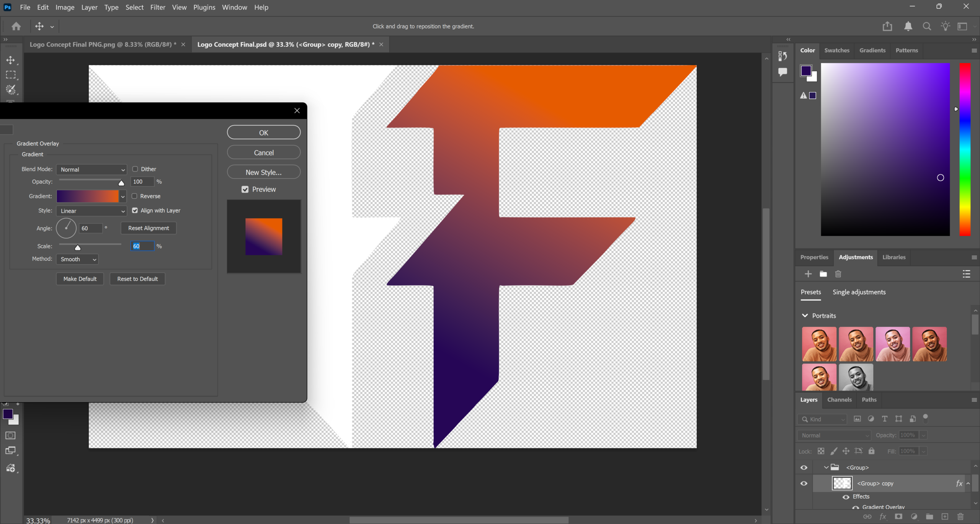Open the Search magnifier icon

927,26
